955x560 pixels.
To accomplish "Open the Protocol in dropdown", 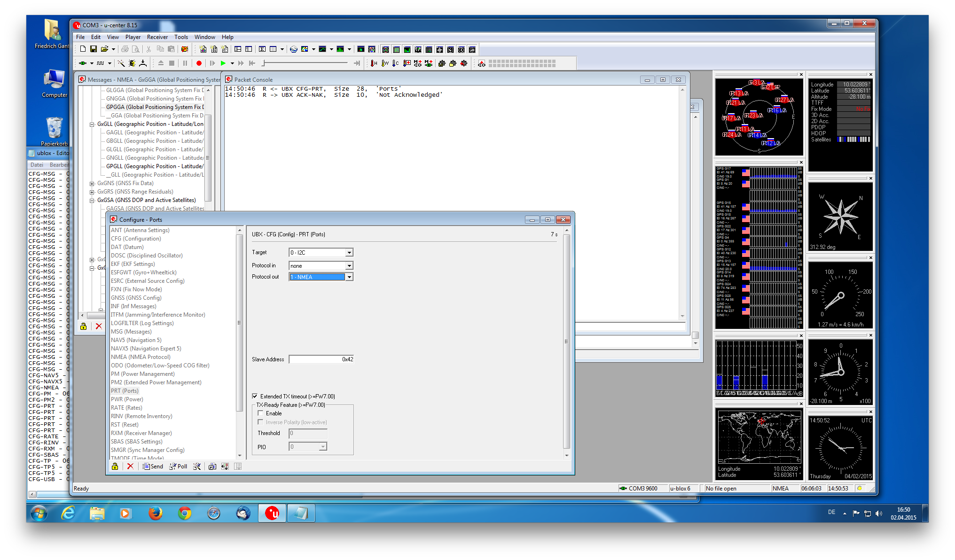I will click(349, 266).
